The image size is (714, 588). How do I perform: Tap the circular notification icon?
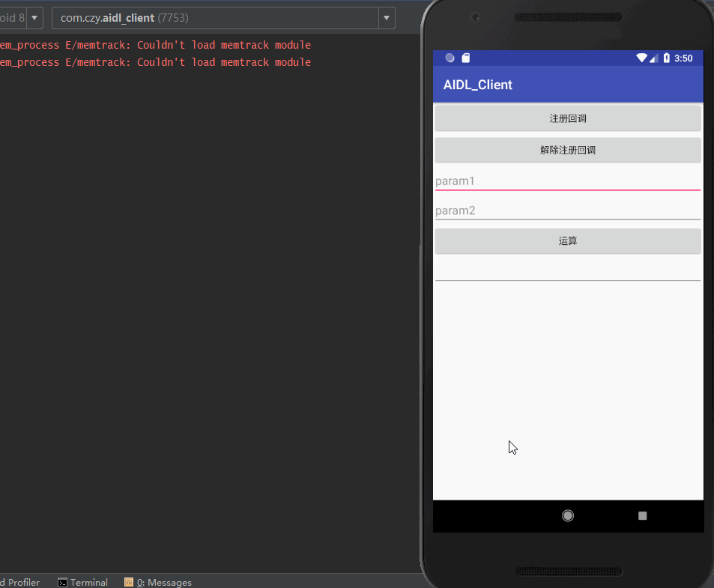(x=450, y=58)
